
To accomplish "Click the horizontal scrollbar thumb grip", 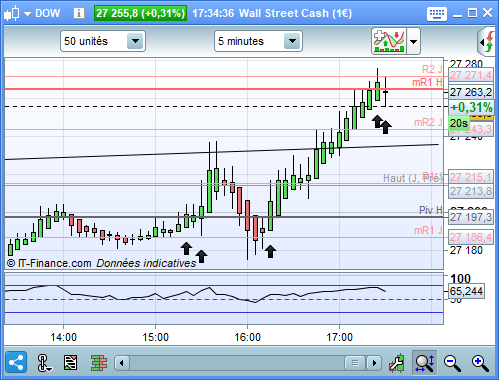I will click(x=355, y=363).
